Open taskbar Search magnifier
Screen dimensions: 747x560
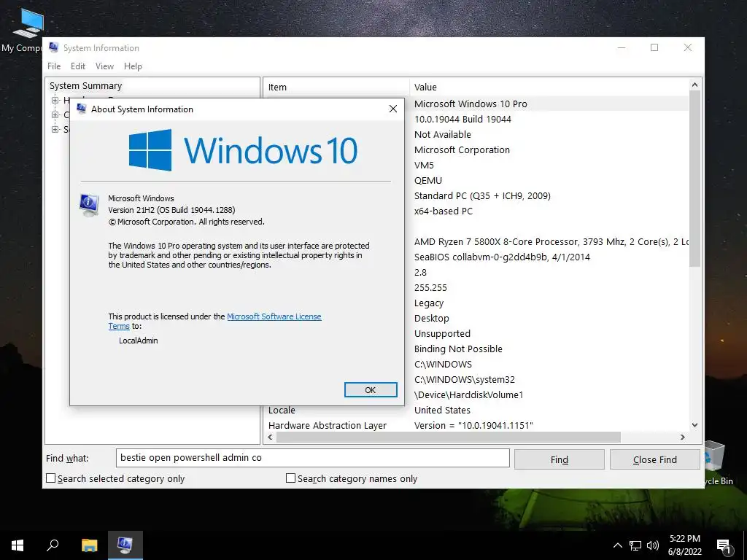pyautogui.click(x=53, y=545)
